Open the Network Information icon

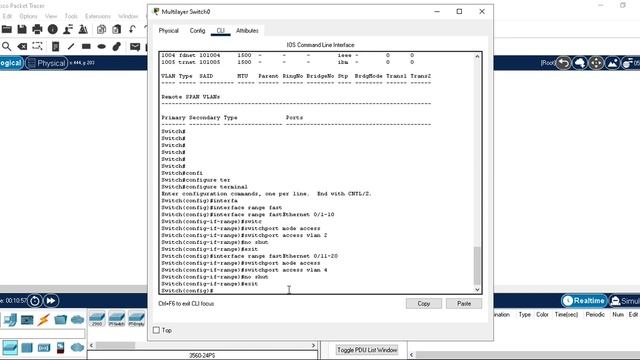point(53,29)
